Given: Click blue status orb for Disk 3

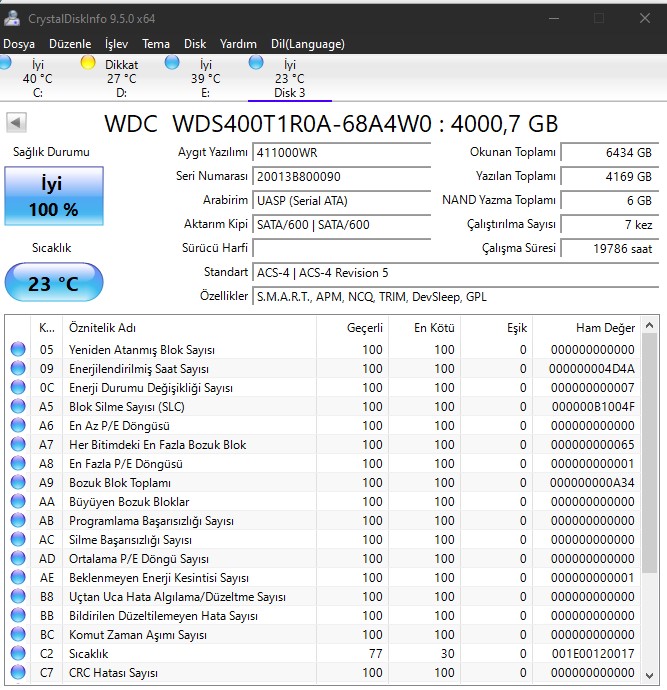Looking at the screenshot, I should tap(256, 63).
